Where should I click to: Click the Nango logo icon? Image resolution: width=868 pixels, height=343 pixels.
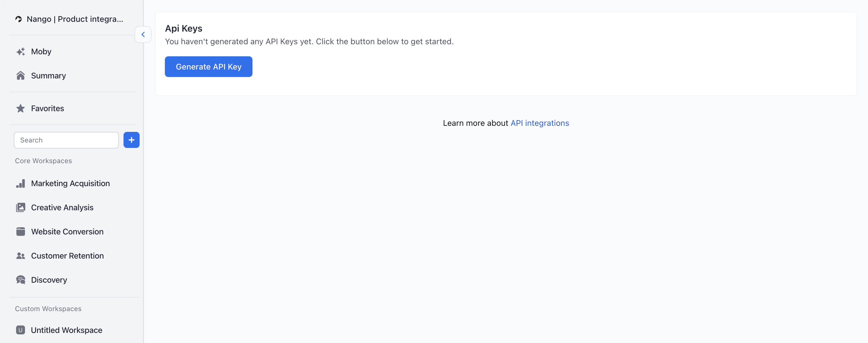tap(19, 19)
